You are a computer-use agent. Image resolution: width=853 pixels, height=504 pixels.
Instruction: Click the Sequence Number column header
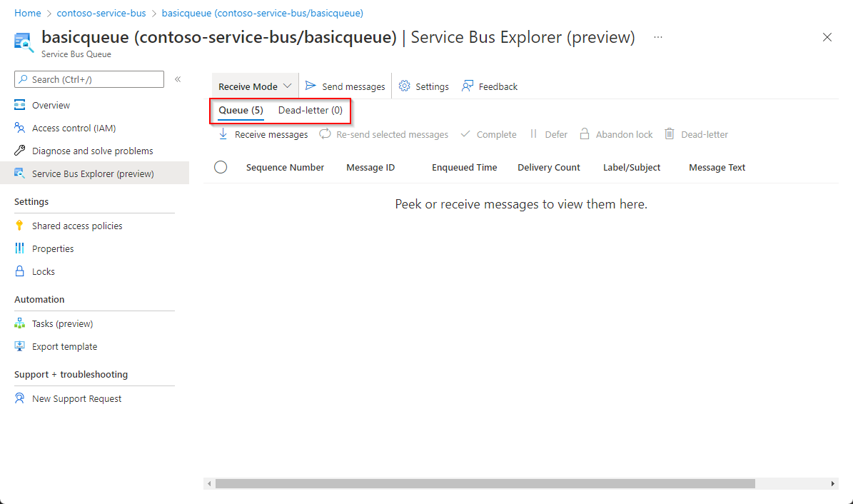(x=285, y=168)
